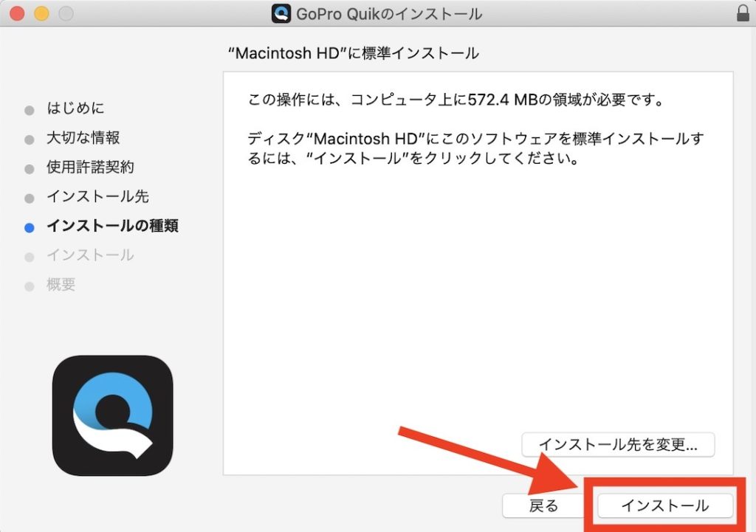Select the 概要 sidebar step
This screenshot has width=756, height=532.
click(x=61, y=285)
